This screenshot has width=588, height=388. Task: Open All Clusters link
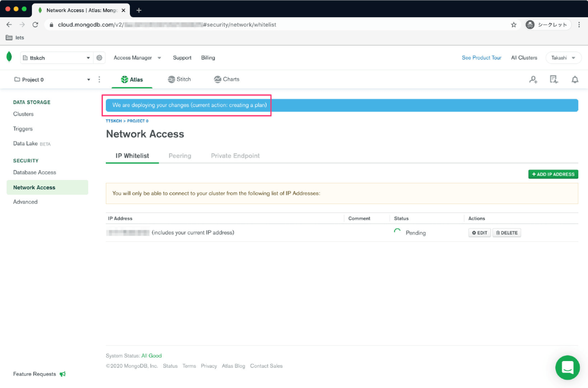pos(524,58)
